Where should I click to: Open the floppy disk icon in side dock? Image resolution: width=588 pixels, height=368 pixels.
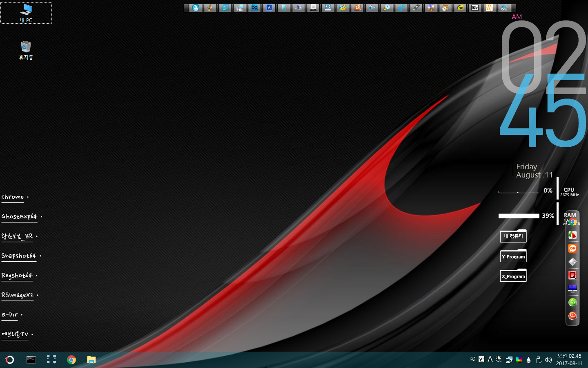[x=572, y=262]
